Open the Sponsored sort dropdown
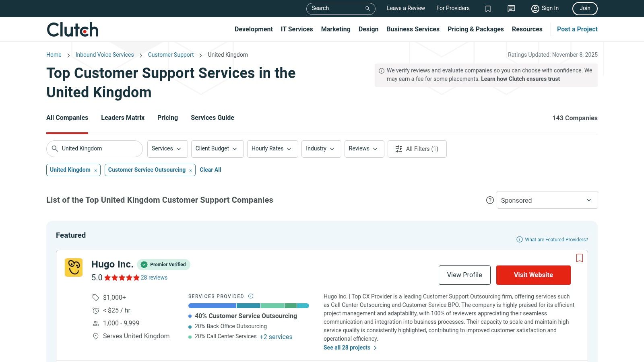This screenshot has height=362, width=644. click(x=547, y=200)
